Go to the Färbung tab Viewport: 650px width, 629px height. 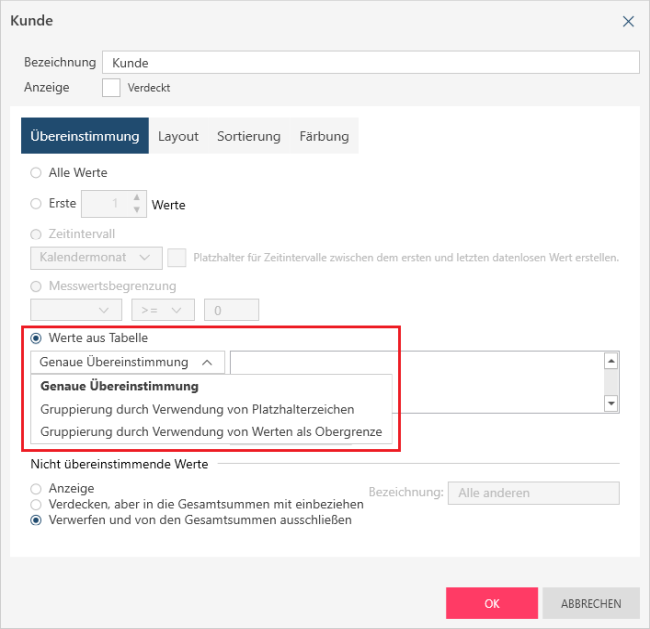[324, 136]
